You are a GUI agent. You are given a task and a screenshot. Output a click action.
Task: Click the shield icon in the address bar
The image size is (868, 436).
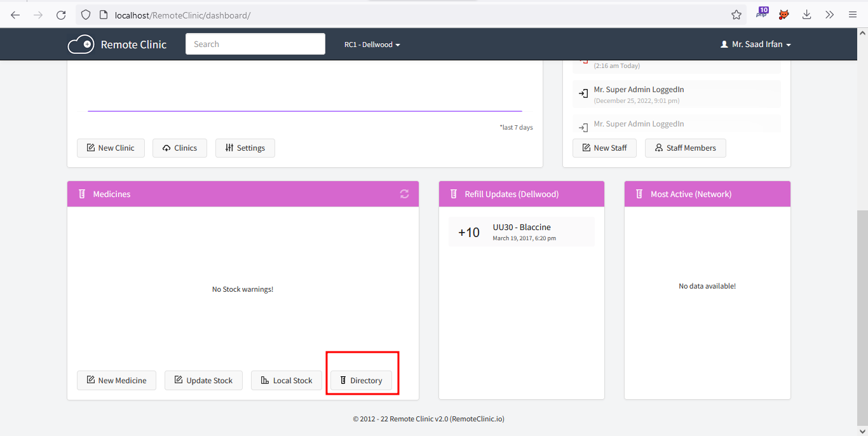[86, 15]
